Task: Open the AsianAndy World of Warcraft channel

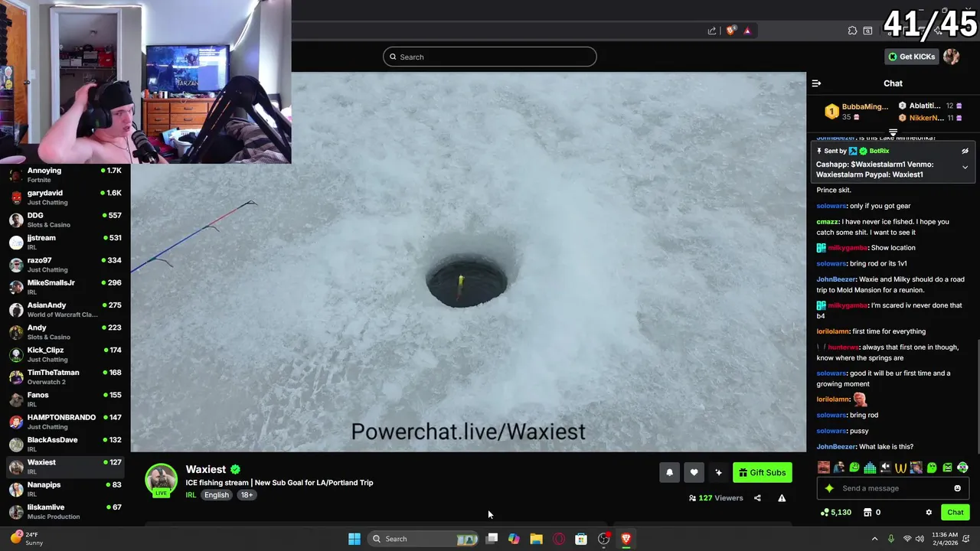Action: tap(65, 309)
